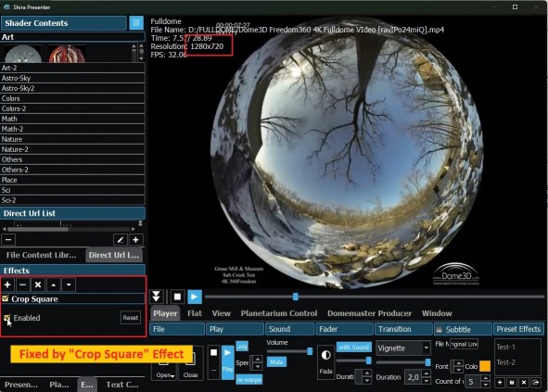Save preset effect with disk icon
The width and height of the screenshot is (548, 392).
pyautogui.click(x=512, y=383)
